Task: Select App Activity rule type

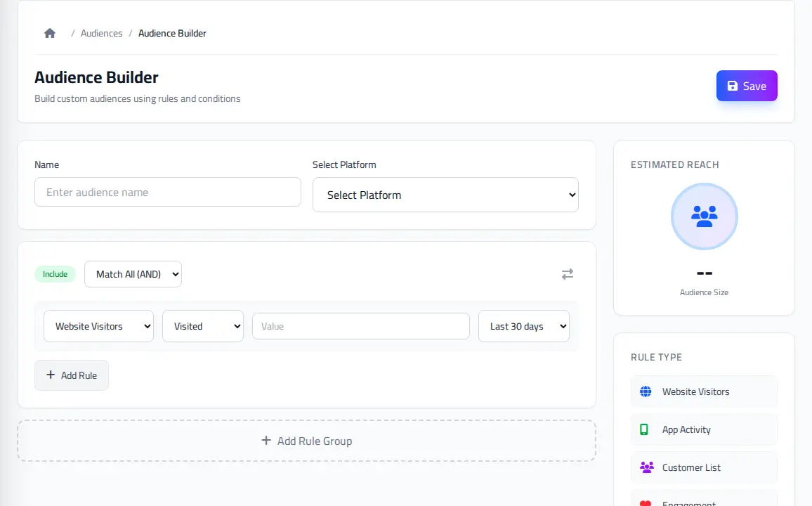Action: [x=704, y=429]
